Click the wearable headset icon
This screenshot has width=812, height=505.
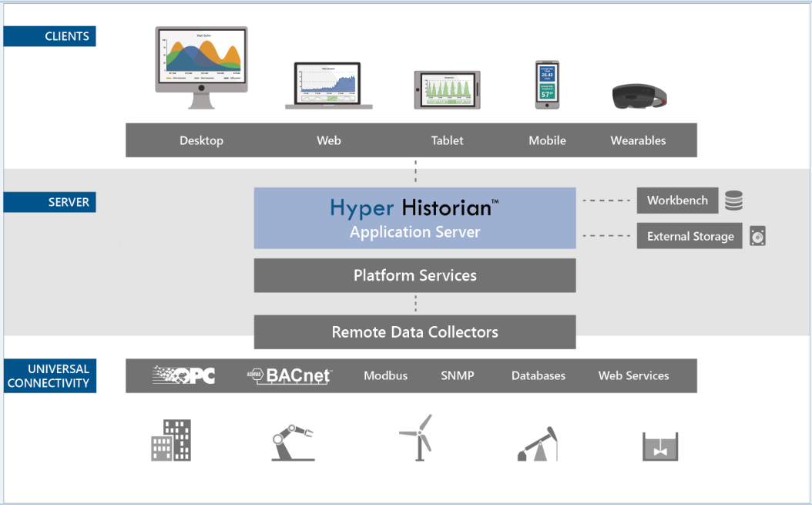pos(639,96)
